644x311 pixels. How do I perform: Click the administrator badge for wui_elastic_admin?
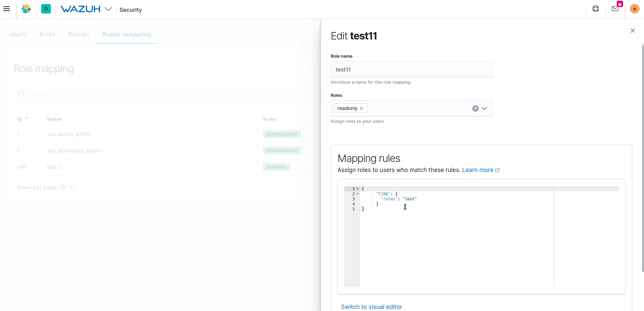(282, 134)
